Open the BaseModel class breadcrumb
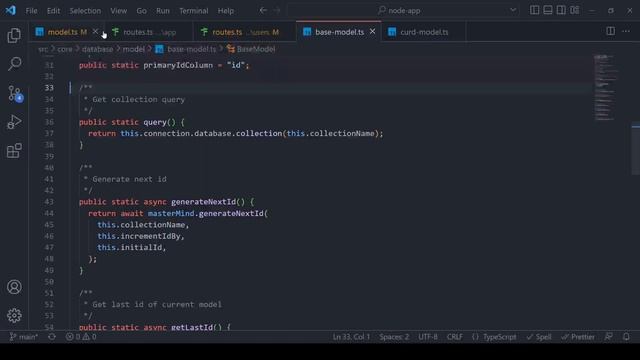640x360 pixels. [x=251, y=49]
